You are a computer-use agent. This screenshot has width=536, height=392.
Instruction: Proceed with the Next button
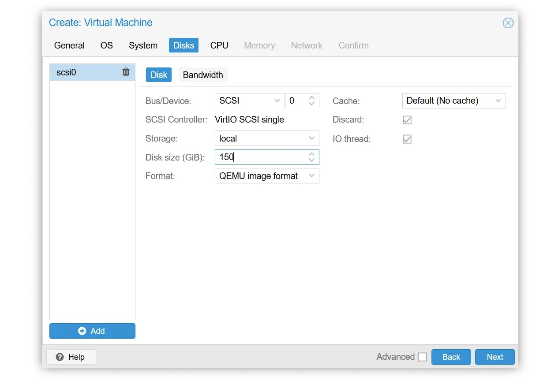pos(495,357)
